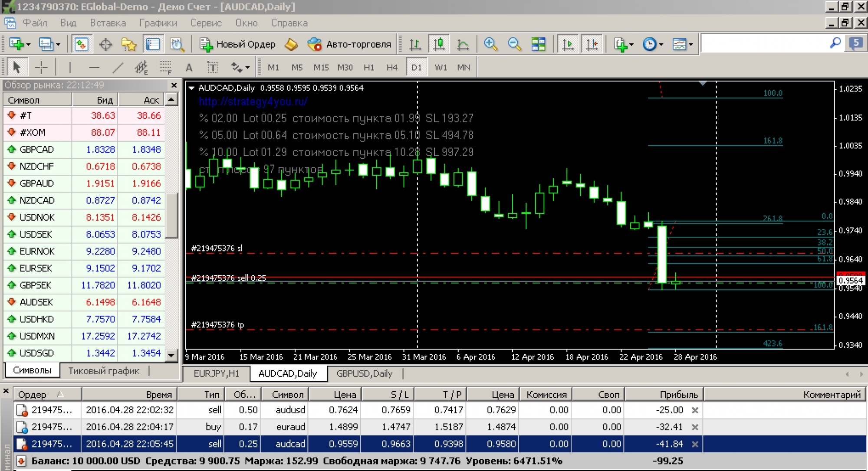Click the tile windows icon
This screenshot has height=471, width=868.
pyautogui.click(x=538, y=44)
